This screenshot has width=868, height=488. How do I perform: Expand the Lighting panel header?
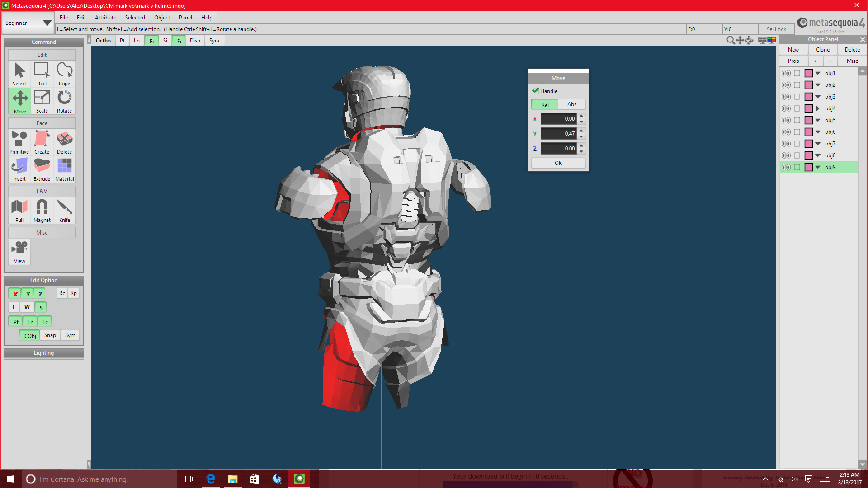coord(44,353)
